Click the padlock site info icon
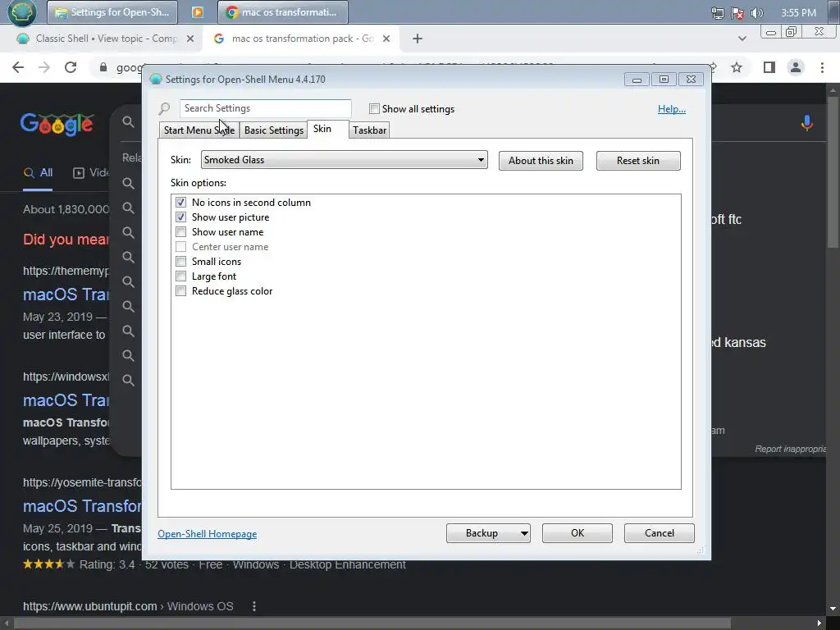This screenshot has height=630, width=840. pyautogui.click(x=103, y=67)
